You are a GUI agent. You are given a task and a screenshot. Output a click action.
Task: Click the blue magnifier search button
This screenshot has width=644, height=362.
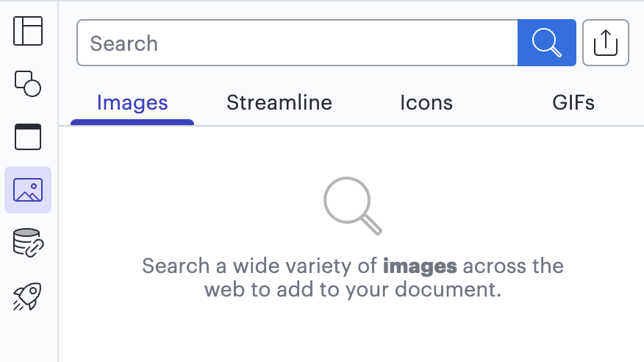tap(546, 43)
